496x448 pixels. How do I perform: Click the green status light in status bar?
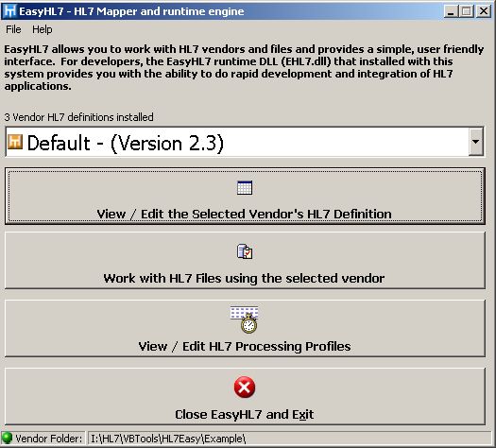tap(7, 439)
